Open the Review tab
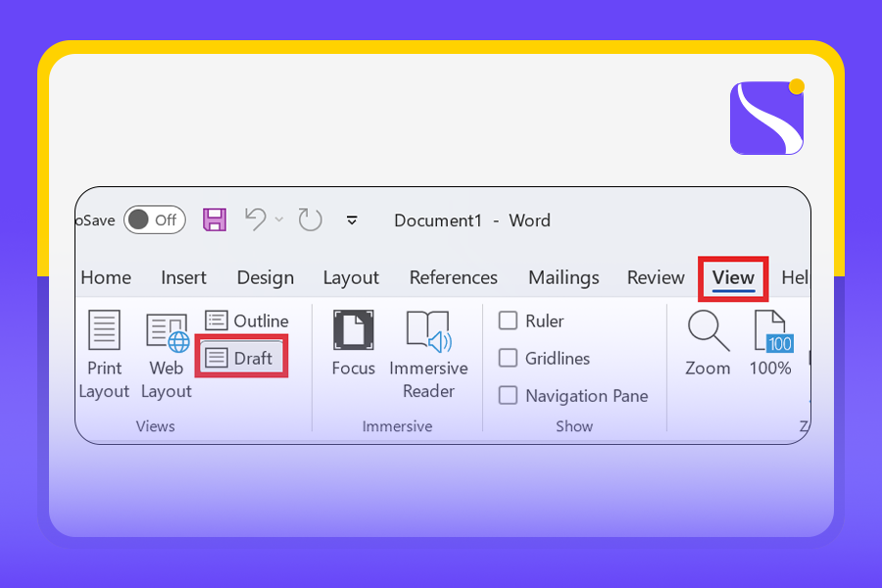The image size is (882, 588). [656, 277]
